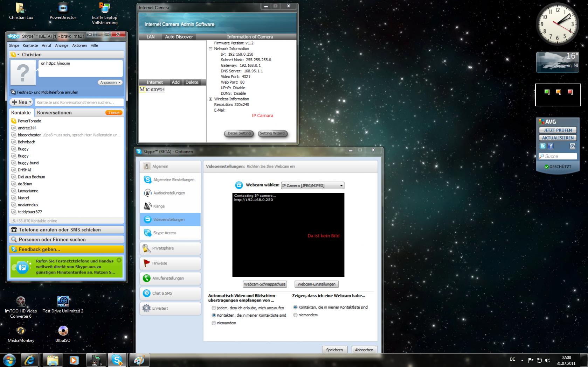The height and width of the screenshot is (367, 588).
Task: Click the red flag in the desktop gadget
Action: click(570, 92)
